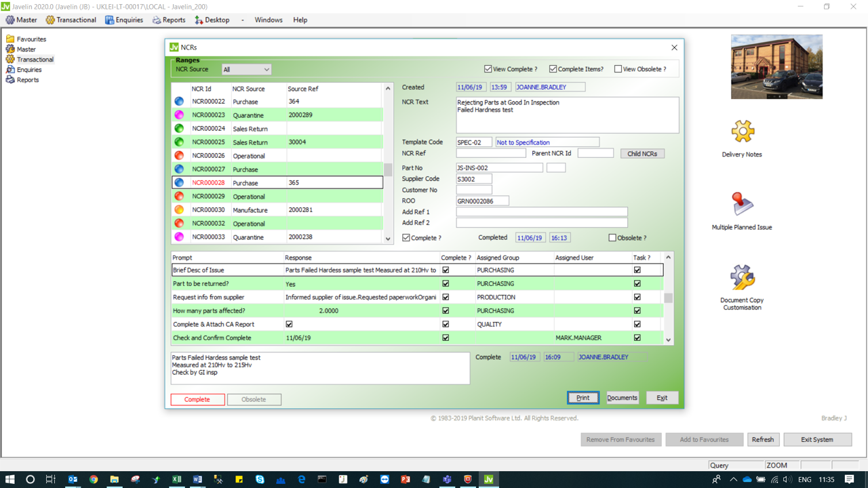Launch Document Copy Customisation icon
868x488 pixels.
[742, 277]
